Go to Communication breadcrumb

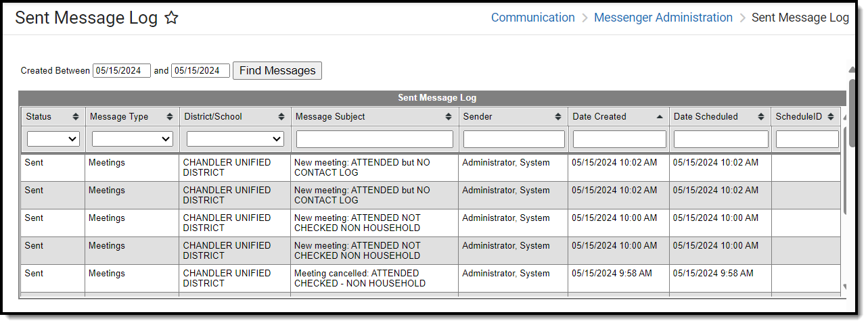(x=532, y=18)
